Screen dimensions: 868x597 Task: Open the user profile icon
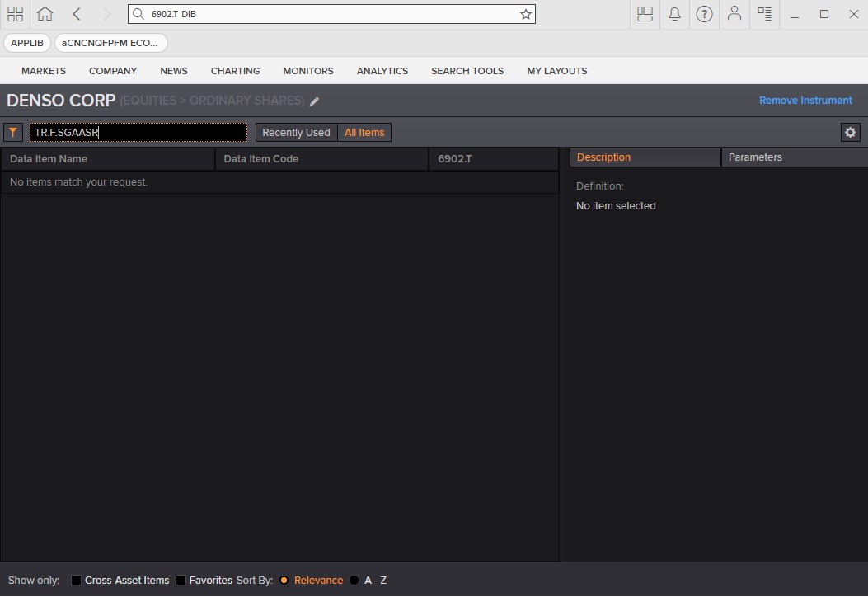coord(734,14)
